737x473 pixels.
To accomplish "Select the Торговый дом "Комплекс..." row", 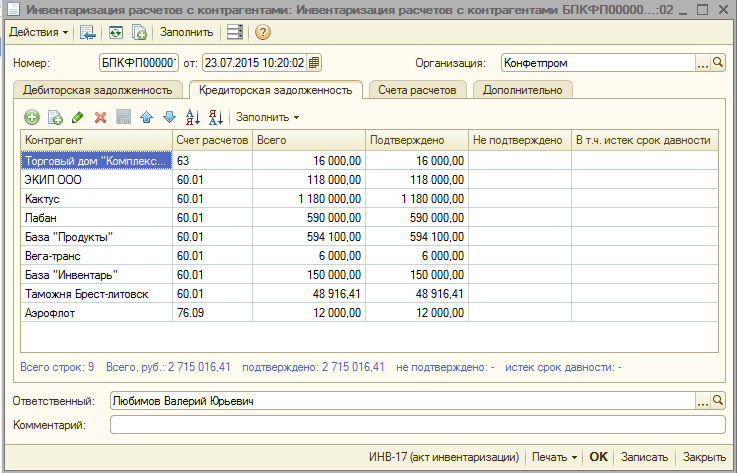I will tap(369, 161).
